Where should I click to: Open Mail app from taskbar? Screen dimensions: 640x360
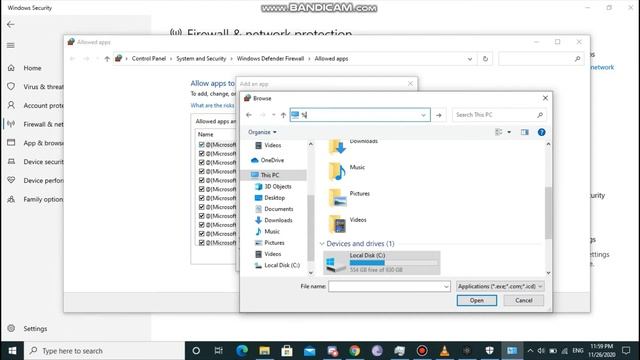pos(309,351)
